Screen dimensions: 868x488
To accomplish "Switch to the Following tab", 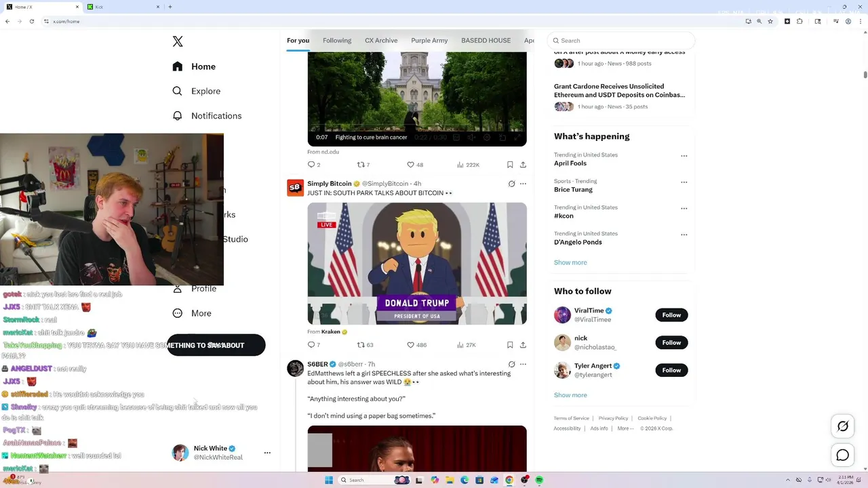I will tap(337, 41).
